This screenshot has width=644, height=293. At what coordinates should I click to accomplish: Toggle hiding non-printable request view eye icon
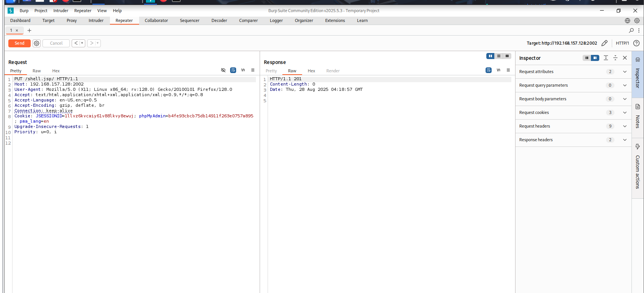click(x=223, y=70)
